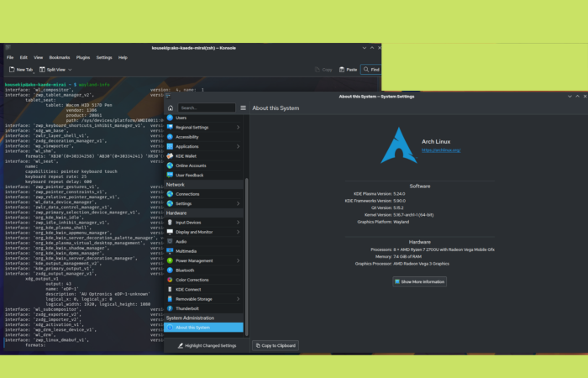Open the File menu in Konsole
The width and height of the screenshot is (588, 378).
coord(10,58)
